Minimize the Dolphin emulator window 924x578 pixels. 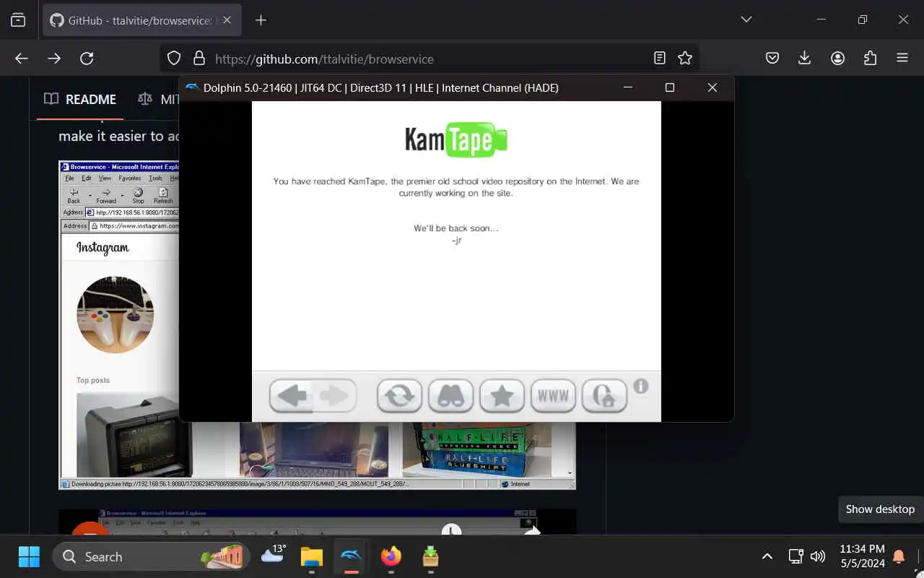click(628, 87)
